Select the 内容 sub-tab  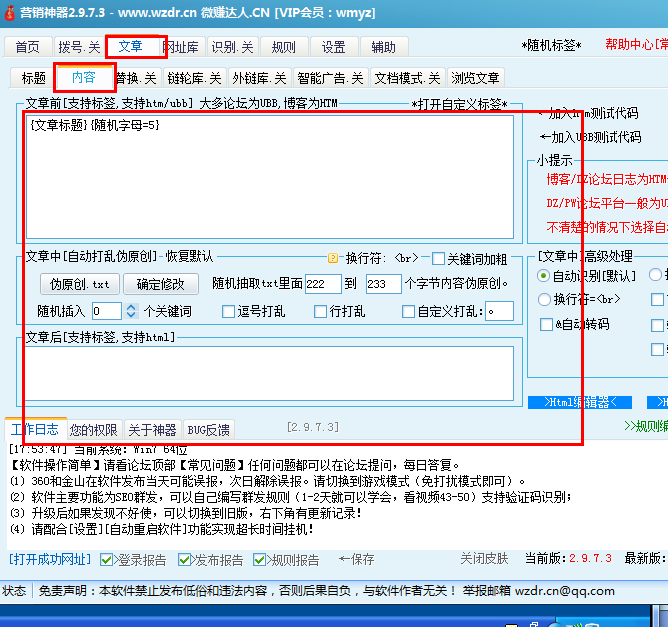[x=84, y=77]
